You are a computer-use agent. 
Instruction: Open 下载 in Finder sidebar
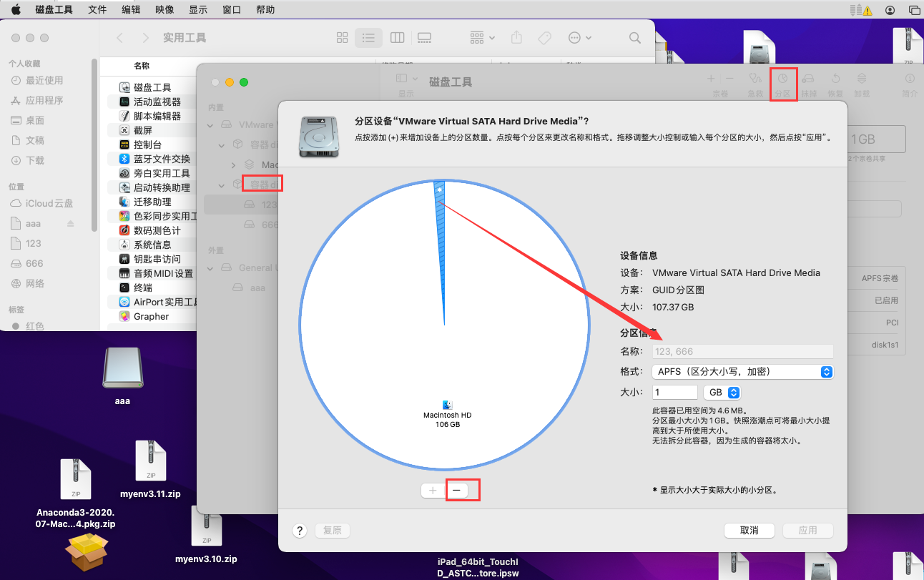pos(35,160)
